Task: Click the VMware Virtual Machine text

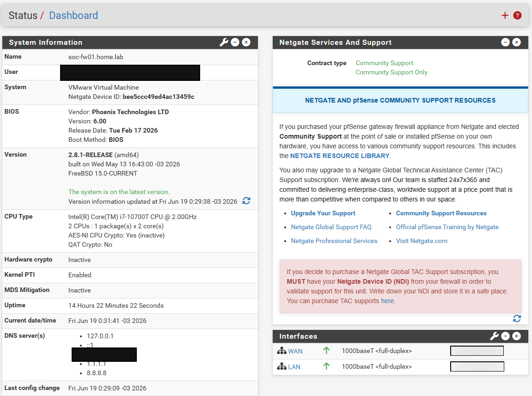Action: tap(104, 87)
